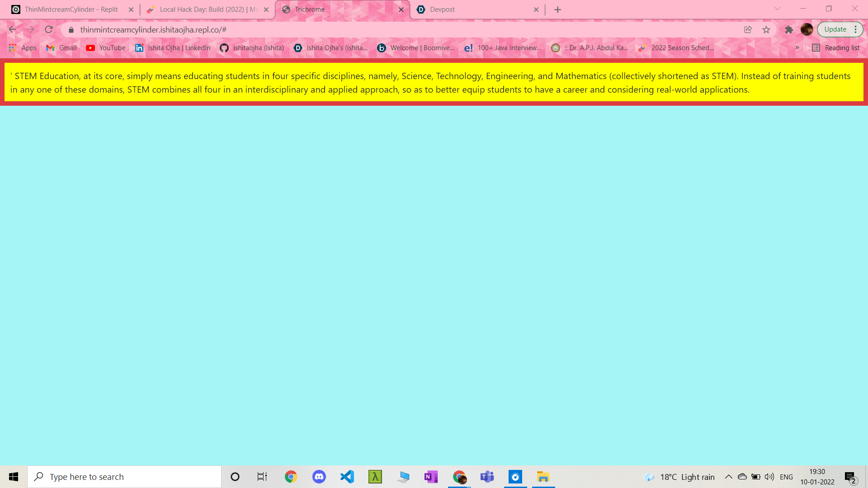Switch to ThinMintcreamCylinder Replit tab
The width and height of the screenshot is (868, 488).
click(71, 9)
